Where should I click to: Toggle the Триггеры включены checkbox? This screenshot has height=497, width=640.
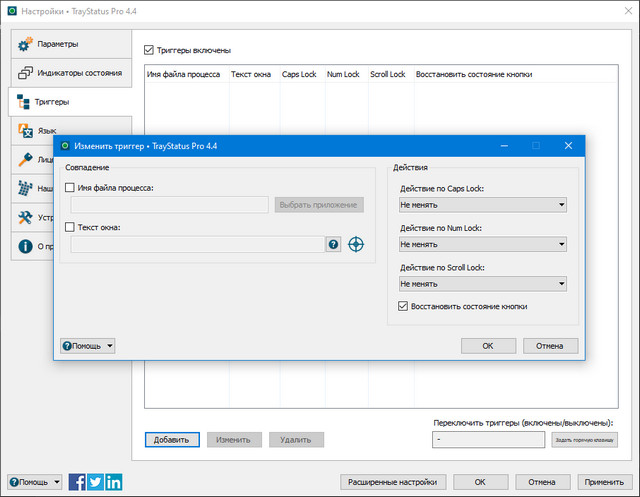pyautogui.click(x=150, y=49)
